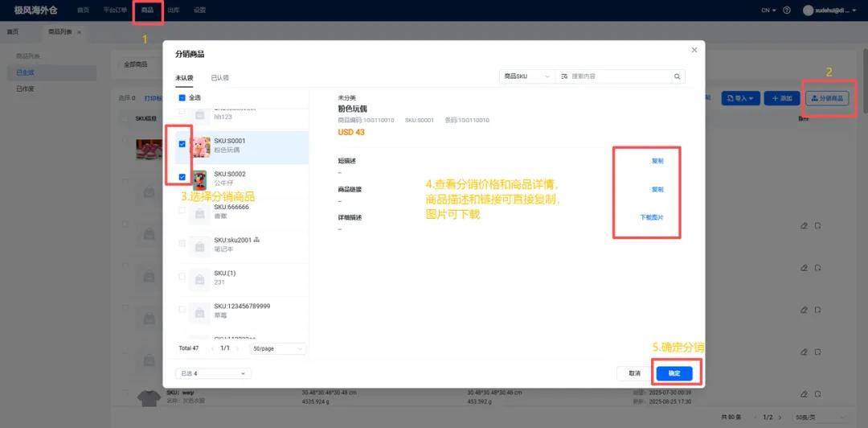
Task: Click the search magnifier icon in the dialog
Action: coord(678,76)
